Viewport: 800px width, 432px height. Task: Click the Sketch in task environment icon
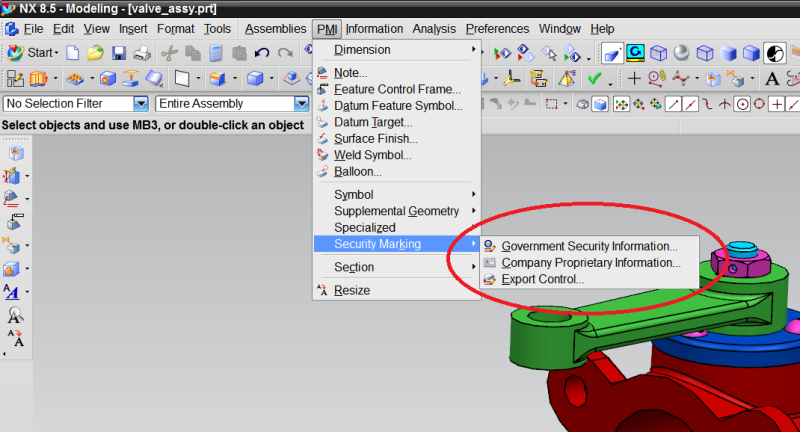click(15, 78)
